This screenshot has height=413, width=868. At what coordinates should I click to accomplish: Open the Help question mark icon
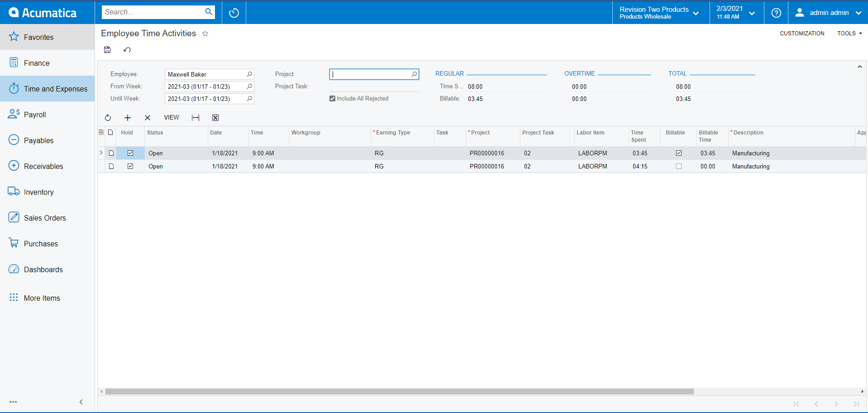tap(776, 13)
